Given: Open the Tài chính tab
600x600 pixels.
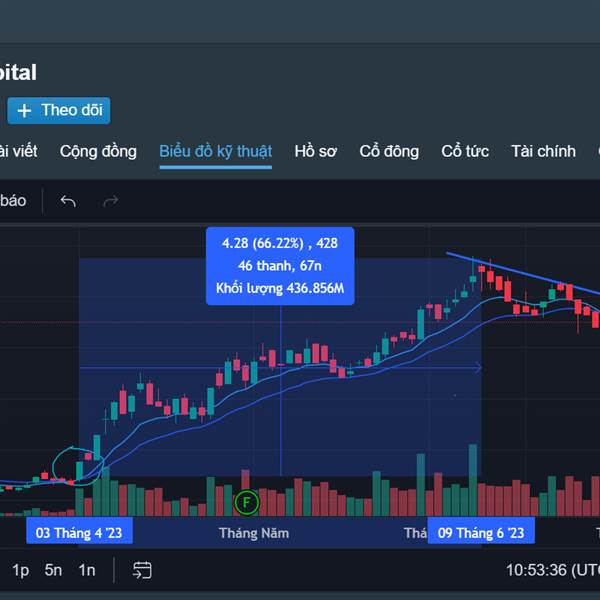Looking at the screenshot, I should pyautogui.click(x=543, y=152).
